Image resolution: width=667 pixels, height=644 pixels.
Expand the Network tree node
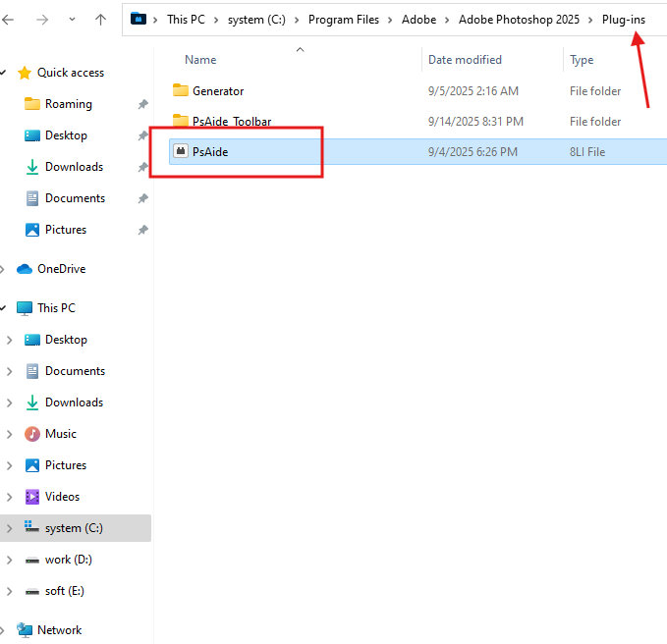[x=8, y=630]
